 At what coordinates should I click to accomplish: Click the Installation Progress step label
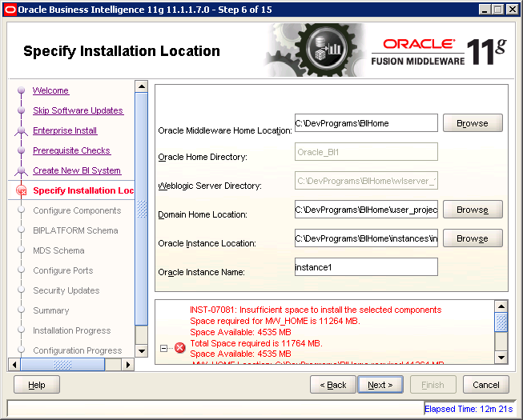pyautogui.click(x=72, y=330)
